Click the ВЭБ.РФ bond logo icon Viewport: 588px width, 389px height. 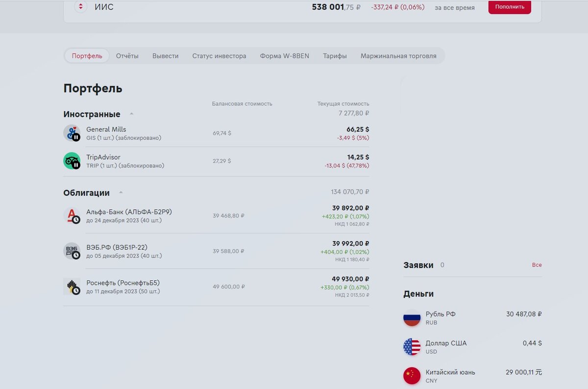tap(72, 251)
